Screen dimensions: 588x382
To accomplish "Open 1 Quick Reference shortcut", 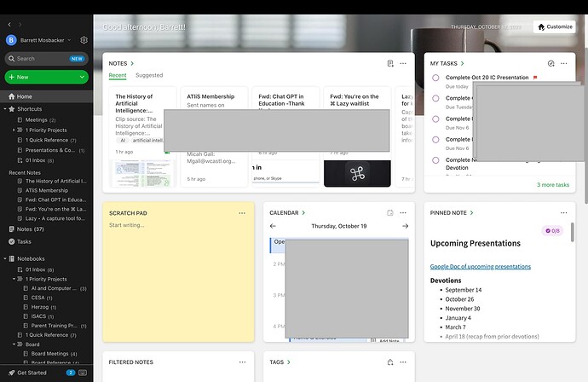I will click(50, 140).
